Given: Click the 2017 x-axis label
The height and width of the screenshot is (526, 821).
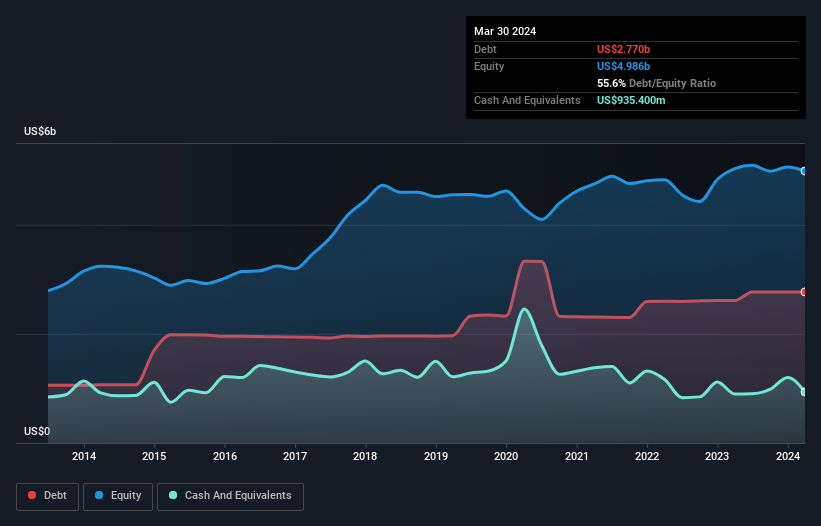Looking at the screenshot, I should pyautogui.click(x=295, y=456).
